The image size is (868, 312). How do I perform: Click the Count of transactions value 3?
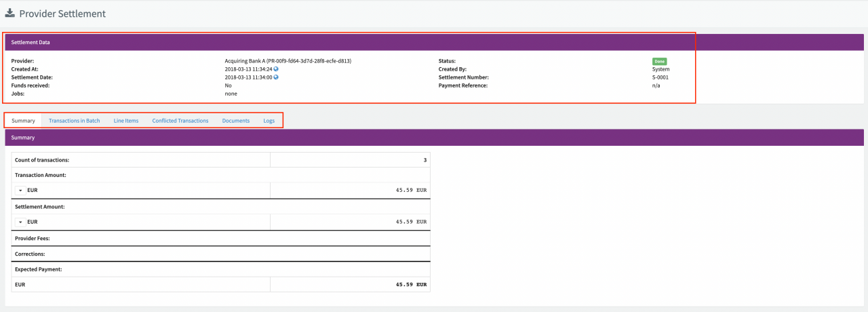tap(425, 160)
